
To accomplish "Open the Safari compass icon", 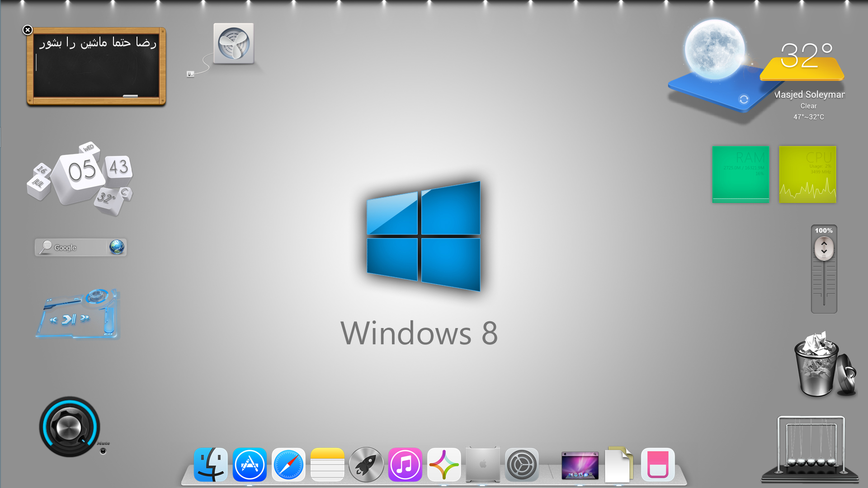I will point(288,465).
